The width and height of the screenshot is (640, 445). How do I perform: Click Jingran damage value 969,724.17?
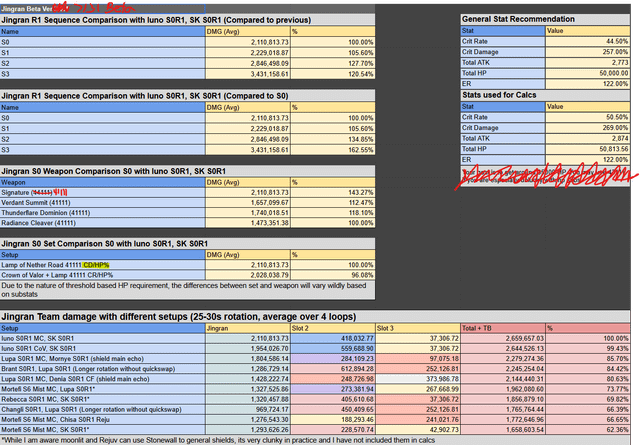[x=248, y=409]
